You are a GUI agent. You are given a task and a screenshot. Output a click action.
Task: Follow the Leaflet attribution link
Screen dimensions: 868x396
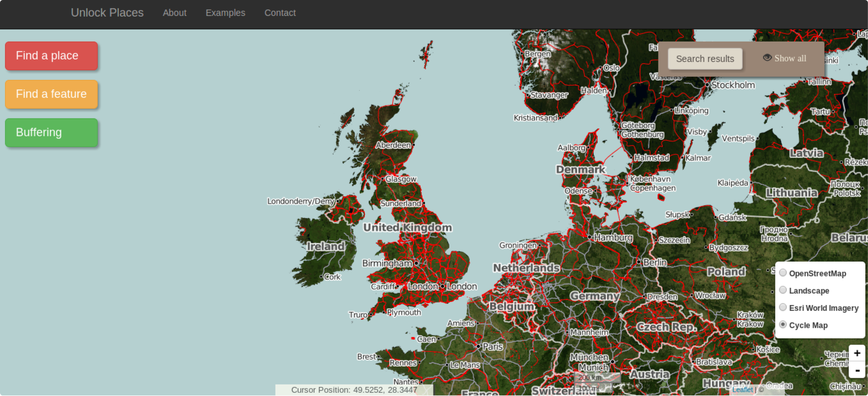[x=742, y=390]
